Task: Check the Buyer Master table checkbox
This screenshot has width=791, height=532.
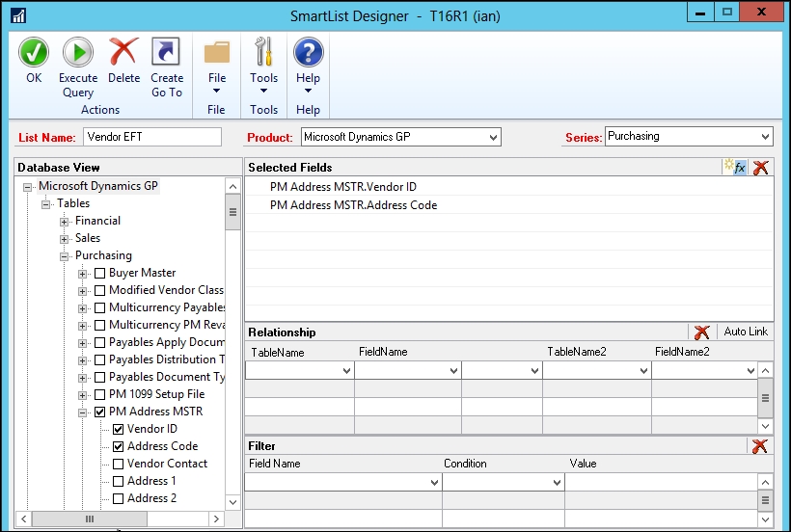Action: tap(100, 273)
